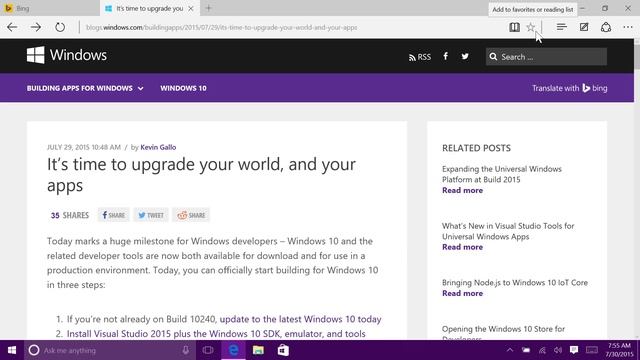Screen dimensions: 640x360
Task: Add page to favorites with star icon
Action: pos(530,27)
